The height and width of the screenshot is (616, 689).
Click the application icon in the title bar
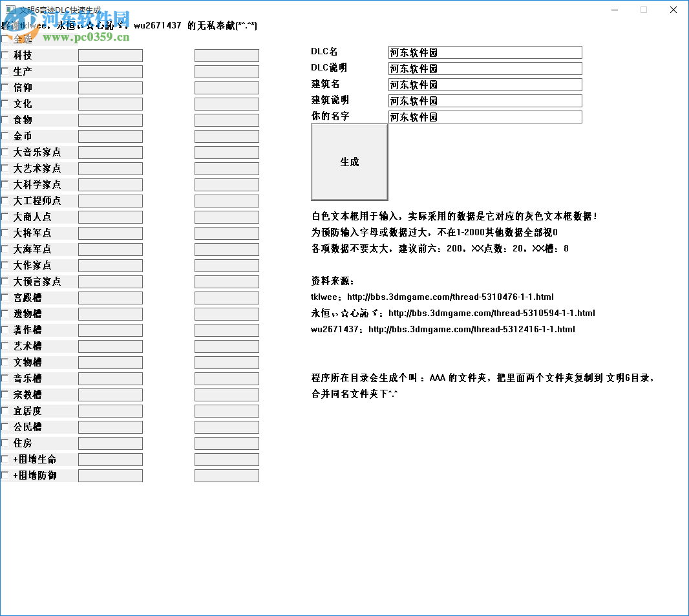pos(9,10)
